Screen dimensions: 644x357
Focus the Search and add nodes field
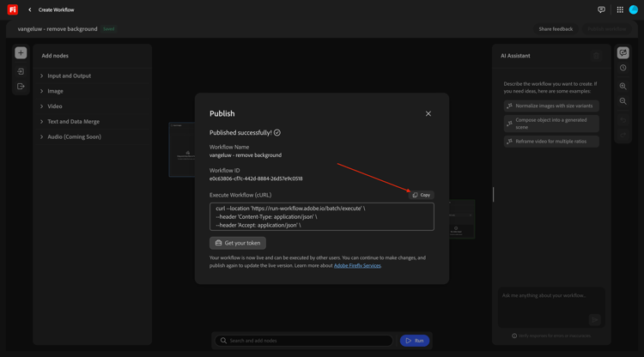pos(304,341)
